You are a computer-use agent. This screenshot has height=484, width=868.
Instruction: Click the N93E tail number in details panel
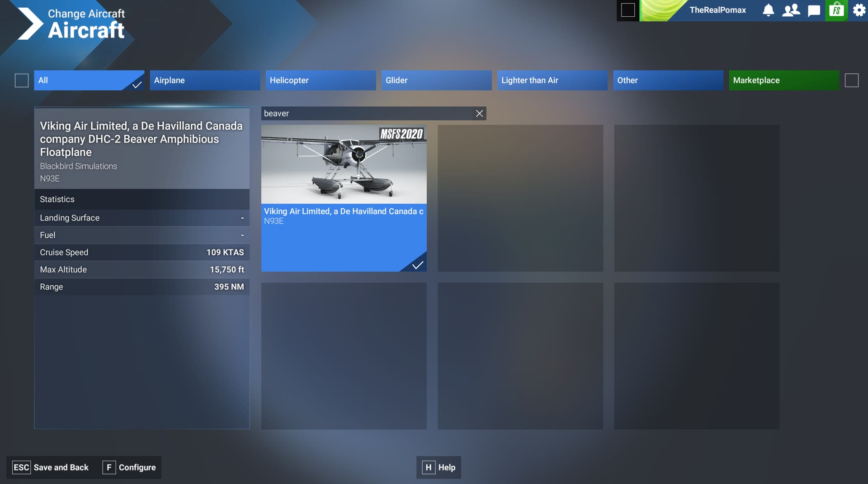point(50,179)
